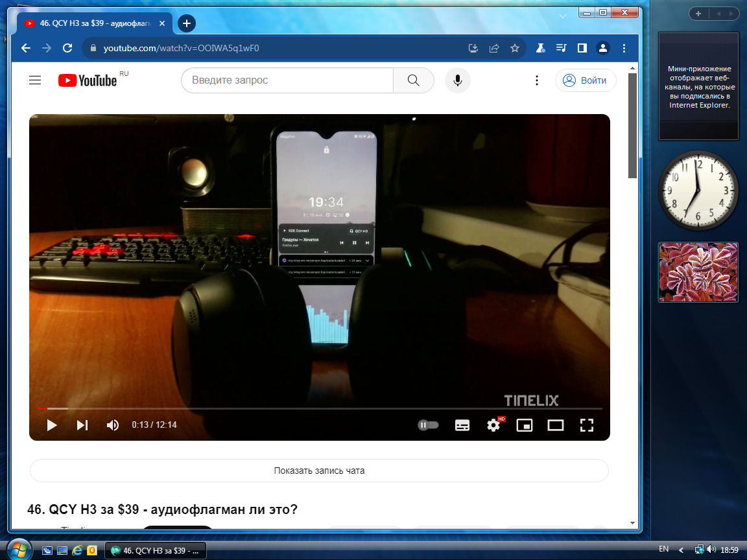Click the Войти sign-in button
Screen dimensions: 747x560
click(586, 80)
